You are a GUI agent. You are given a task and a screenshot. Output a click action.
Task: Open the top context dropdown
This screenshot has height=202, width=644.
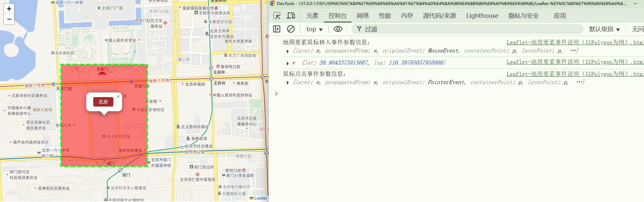314,29
